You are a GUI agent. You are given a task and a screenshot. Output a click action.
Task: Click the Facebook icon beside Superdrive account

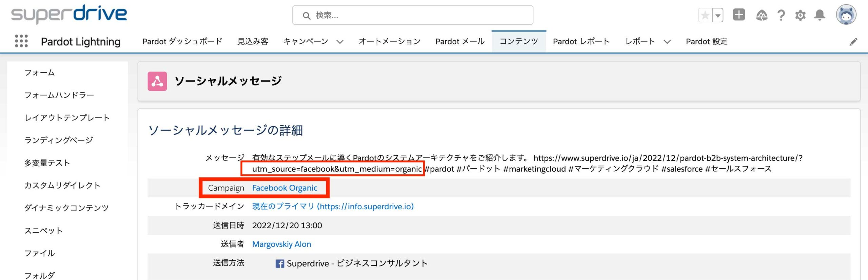pyautogui.click(x=280, y=264)
